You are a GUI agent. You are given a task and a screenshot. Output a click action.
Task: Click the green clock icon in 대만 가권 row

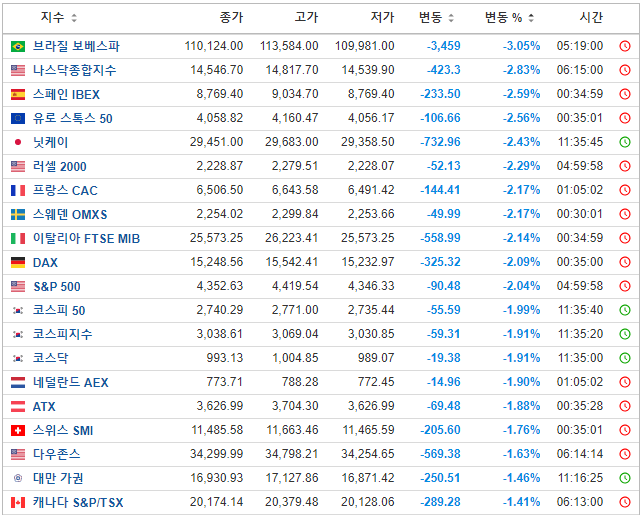pyautogui.click(x=625, y=478)
